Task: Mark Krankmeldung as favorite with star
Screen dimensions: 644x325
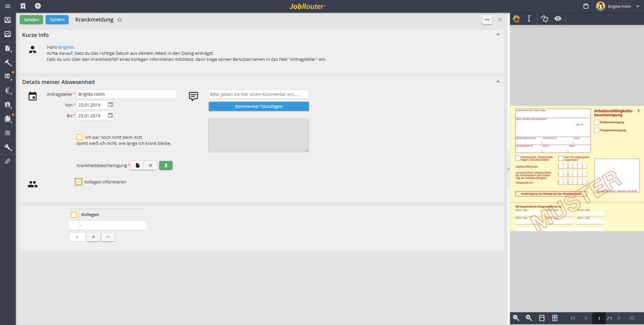Action: point(120,20)
